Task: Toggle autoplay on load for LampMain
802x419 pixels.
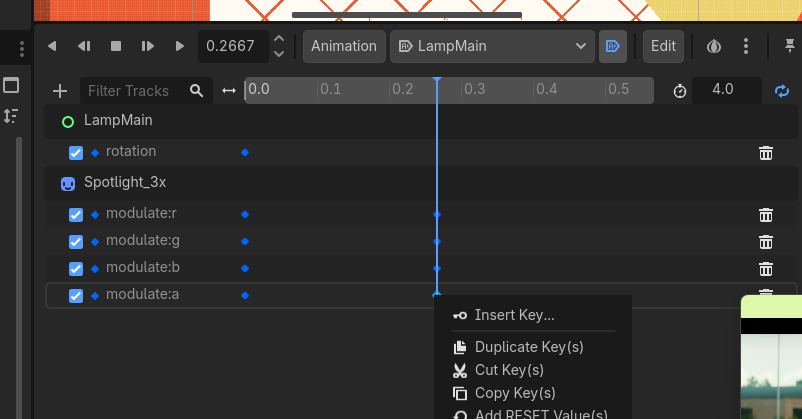Action: pos(611,46)
